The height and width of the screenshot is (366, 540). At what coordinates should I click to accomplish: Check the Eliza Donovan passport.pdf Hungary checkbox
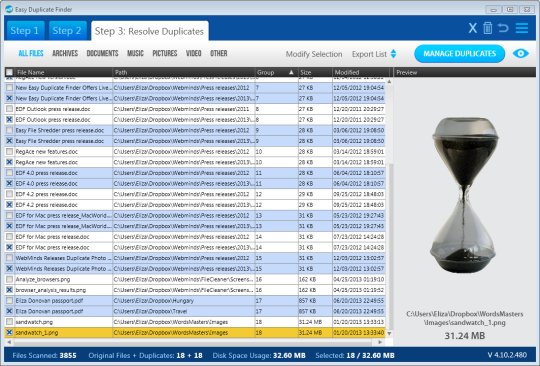[9, 301]
